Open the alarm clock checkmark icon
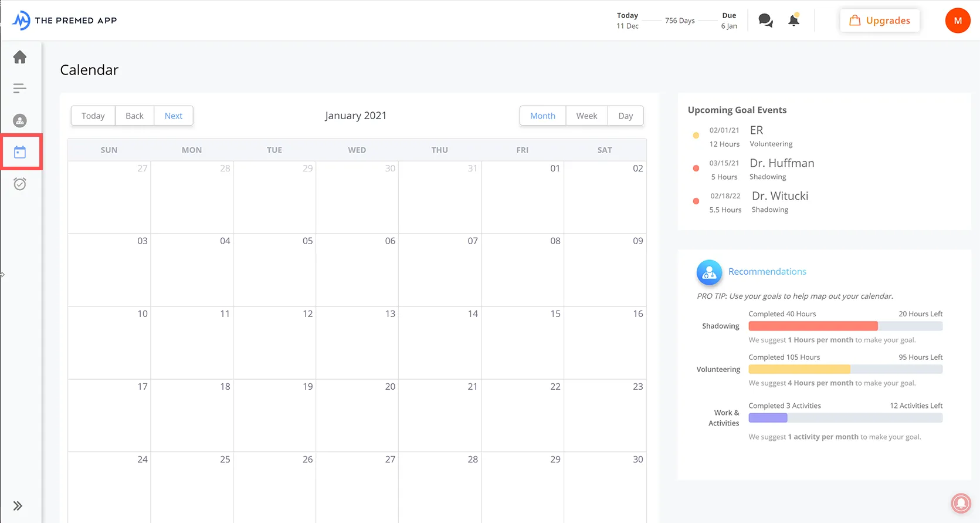 (x=20, y=184)
